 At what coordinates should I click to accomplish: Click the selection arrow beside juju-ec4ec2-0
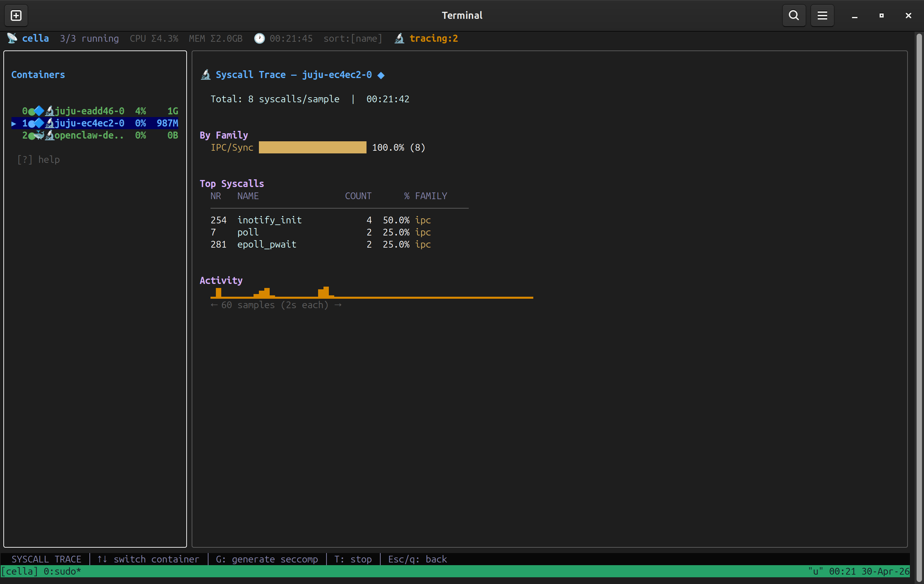tap(13, 124)
